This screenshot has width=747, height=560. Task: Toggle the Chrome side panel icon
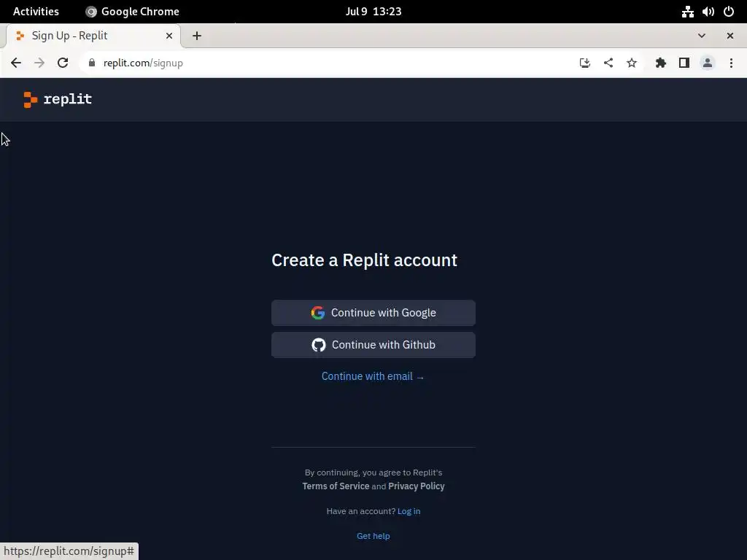click(x=684, y=63)
